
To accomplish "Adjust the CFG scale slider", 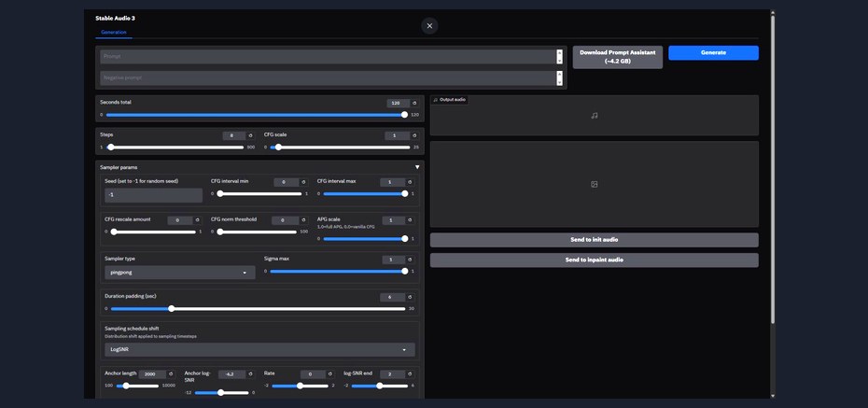I will click(341, 148).
